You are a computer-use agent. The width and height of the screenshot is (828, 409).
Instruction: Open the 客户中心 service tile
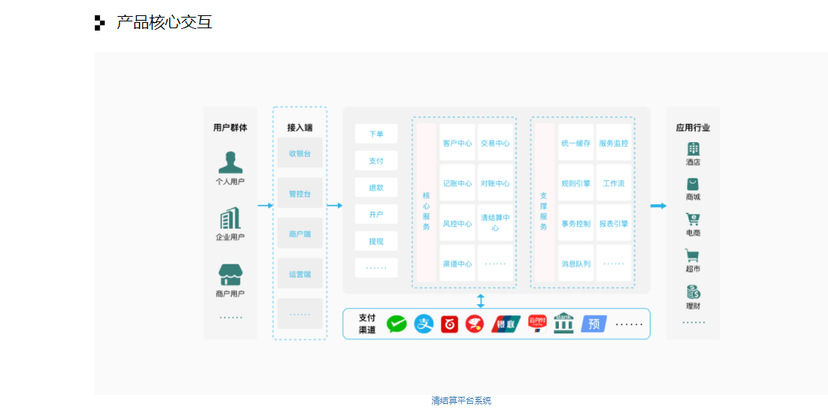pos(457,142)
